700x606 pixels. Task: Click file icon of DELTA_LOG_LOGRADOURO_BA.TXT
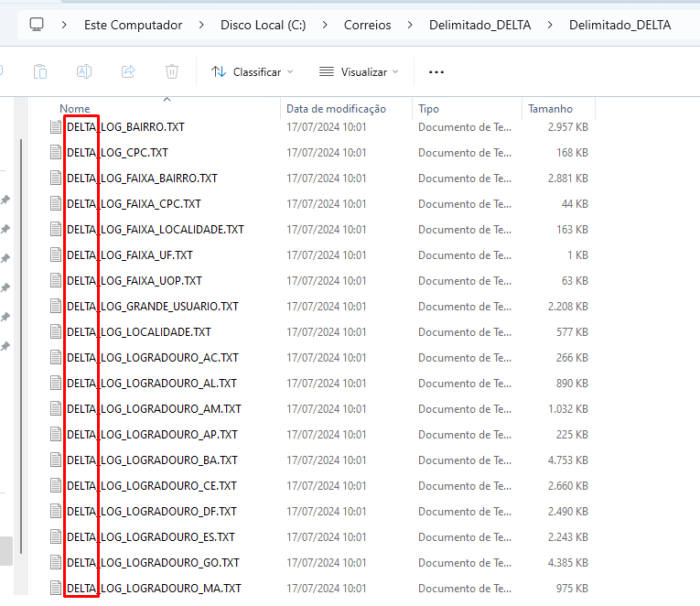pos(56,460)
